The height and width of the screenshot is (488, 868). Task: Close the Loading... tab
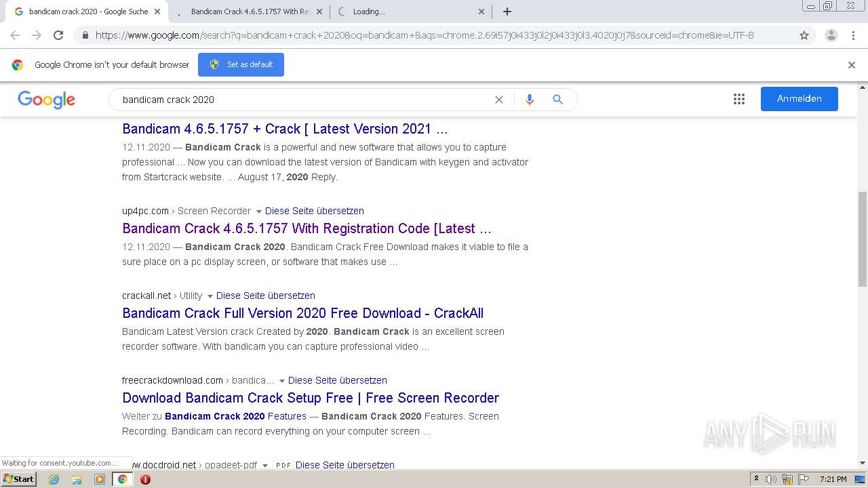coord(481,12)
